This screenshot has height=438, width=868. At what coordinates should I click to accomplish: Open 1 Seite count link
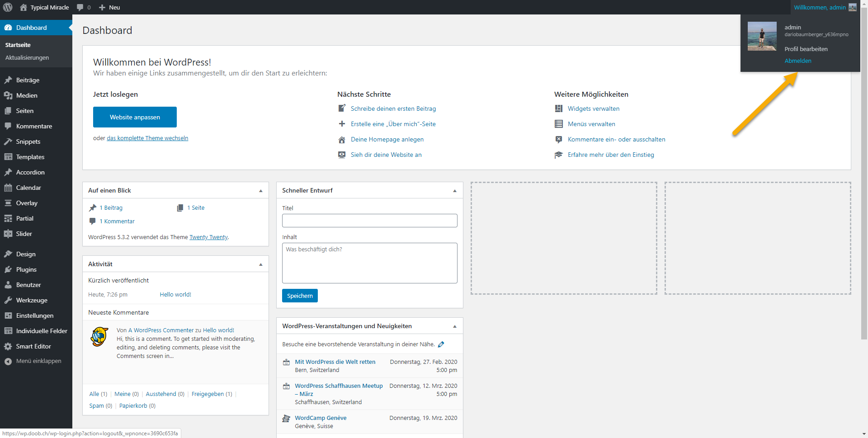pos(196,207)
